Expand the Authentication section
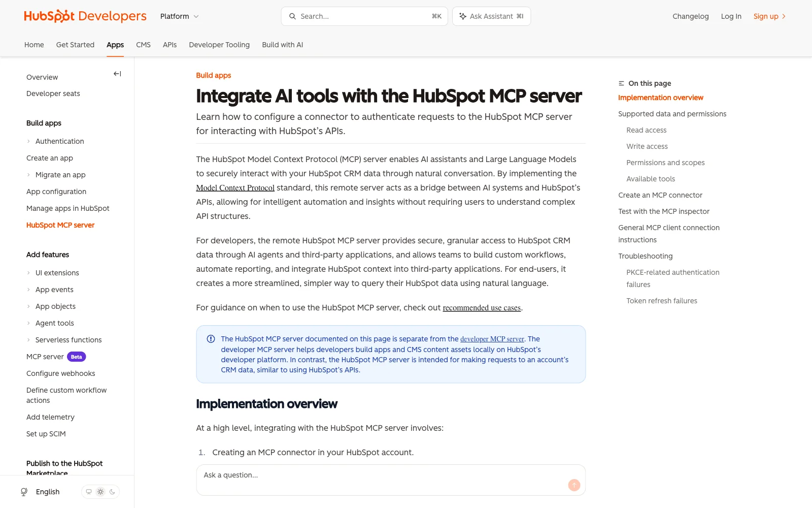 (x=28, y=141)
